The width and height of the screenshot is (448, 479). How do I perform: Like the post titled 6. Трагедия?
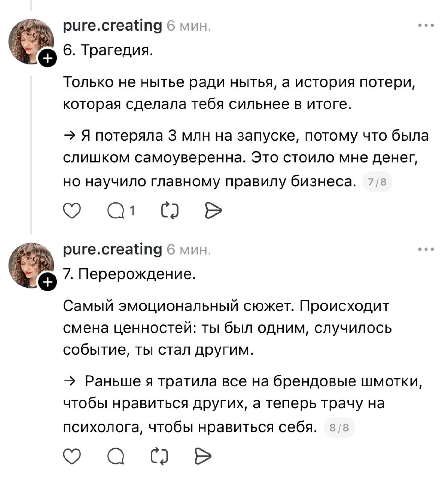(72, 211)
